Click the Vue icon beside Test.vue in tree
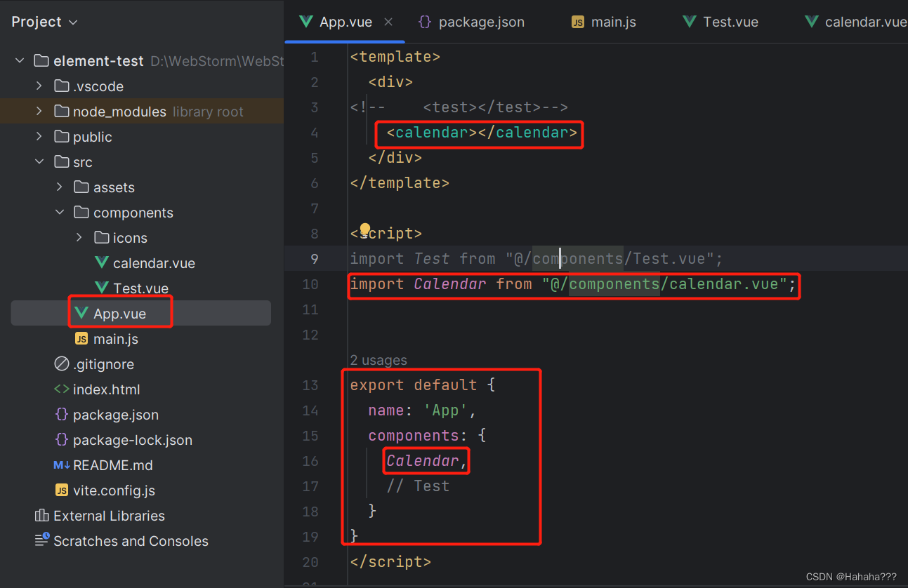908x588 pixels. 102,288
